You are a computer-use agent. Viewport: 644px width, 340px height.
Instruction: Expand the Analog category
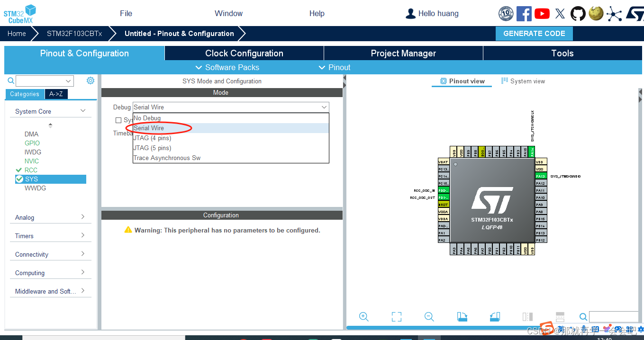point(51,217)
